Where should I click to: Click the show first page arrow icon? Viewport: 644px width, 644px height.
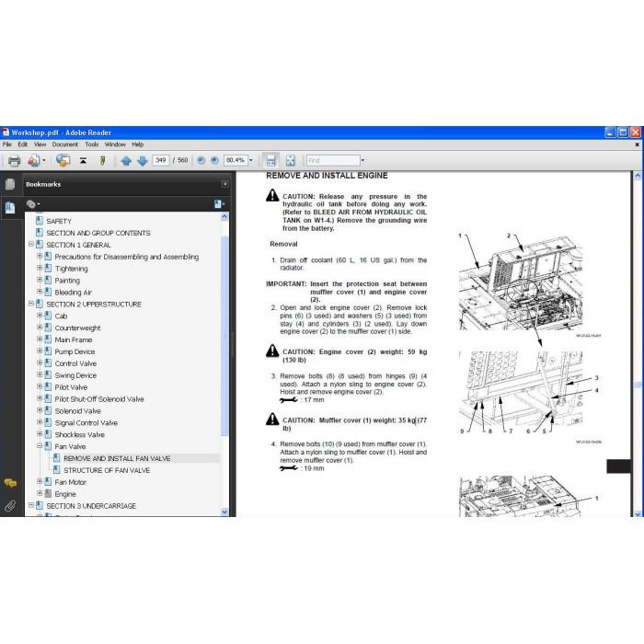(84, 161)
